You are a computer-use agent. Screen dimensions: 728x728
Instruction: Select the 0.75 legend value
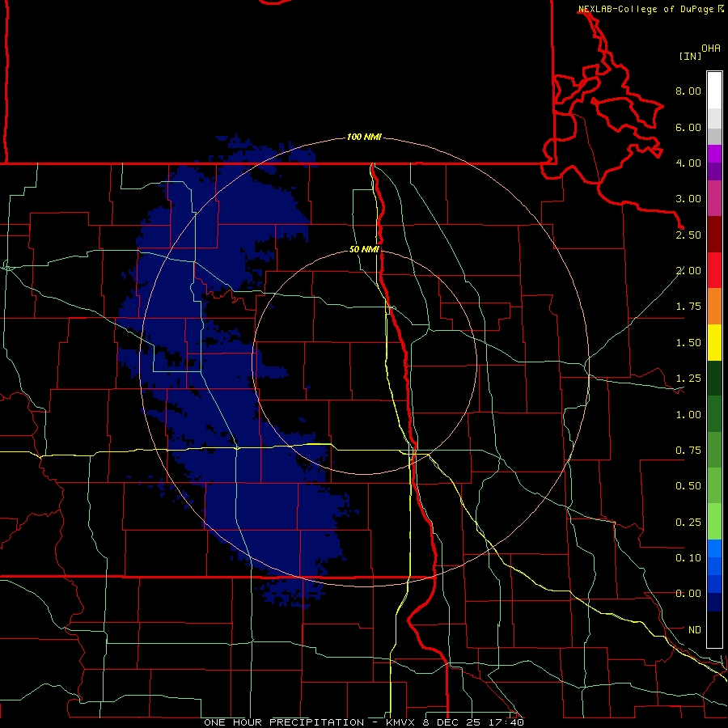tap(688, 451)
